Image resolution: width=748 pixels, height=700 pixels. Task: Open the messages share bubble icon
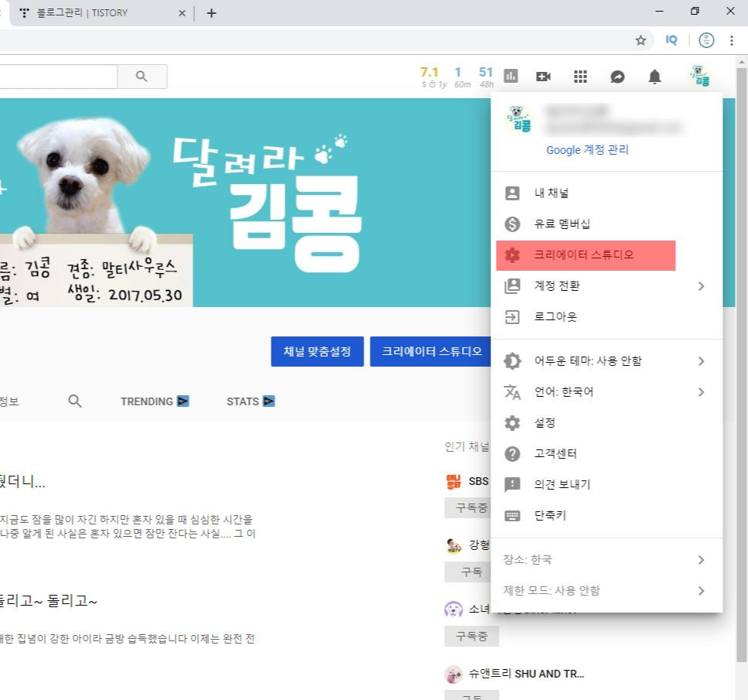click(617, 77)
